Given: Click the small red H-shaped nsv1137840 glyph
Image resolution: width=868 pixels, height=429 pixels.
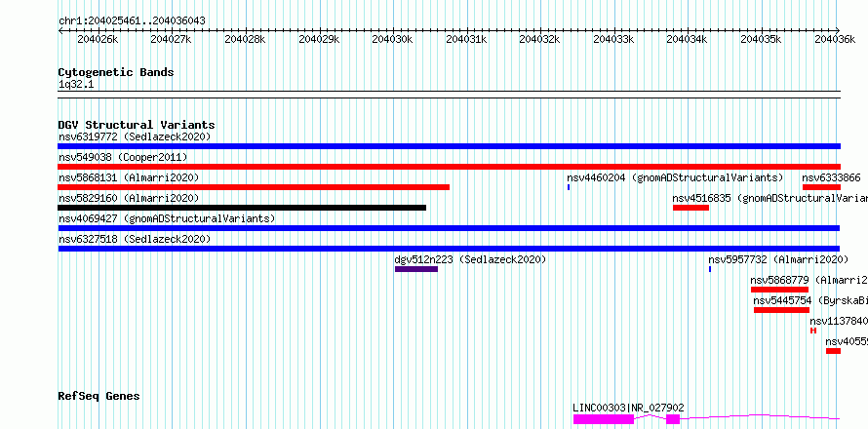Looking at the screenshot, I should pyautogui.click(x=813, y=331).
